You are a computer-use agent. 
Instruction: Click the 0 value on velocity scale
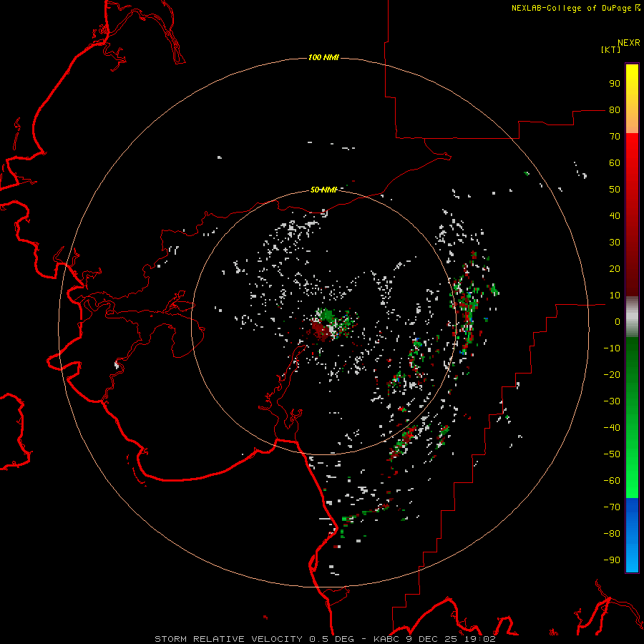click(618, 321)
